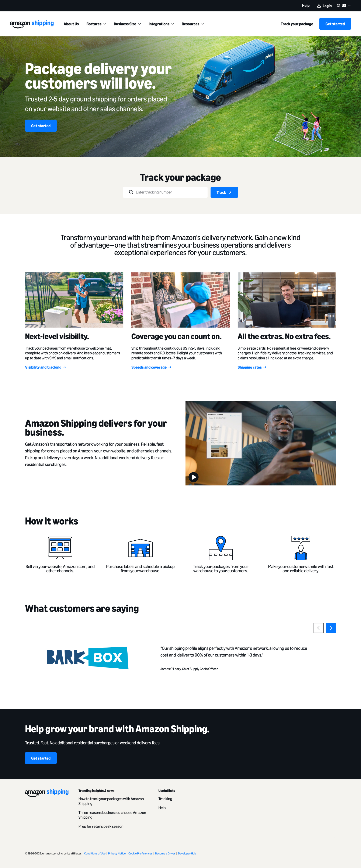
Task: Click the Enter tracking number field
Action: point(165,192)
